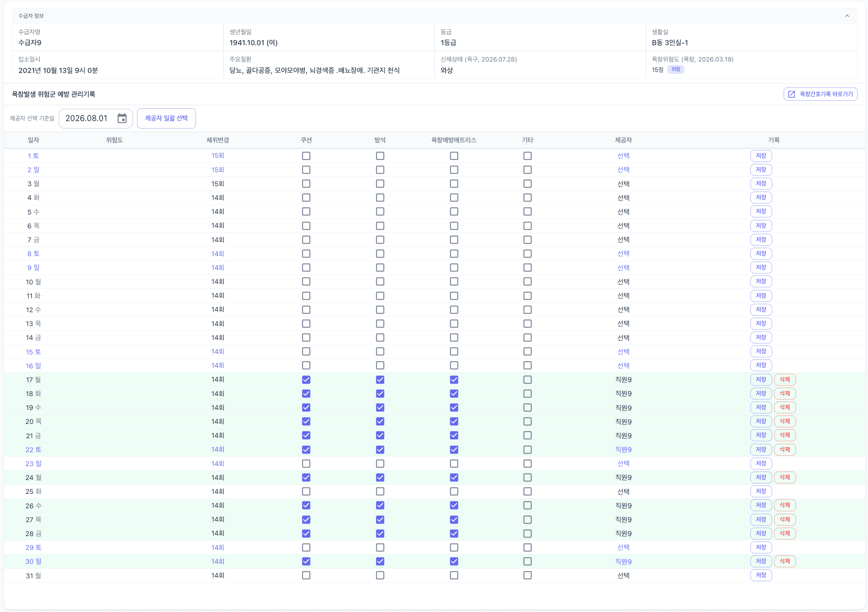Open 제공자 선택 for 25 화
Viewport: 868px width, 612px height.
[623, 491]
